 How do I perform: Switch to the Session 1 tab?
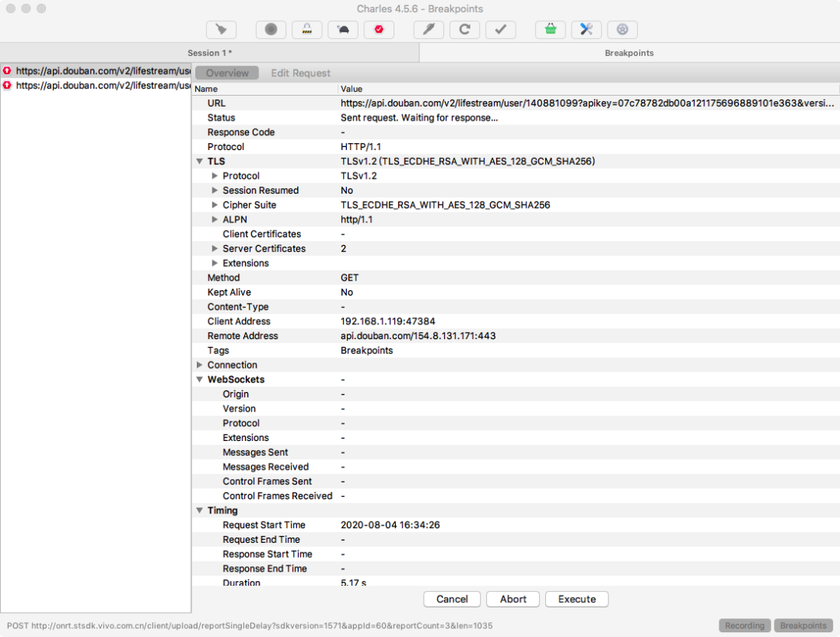209,53
